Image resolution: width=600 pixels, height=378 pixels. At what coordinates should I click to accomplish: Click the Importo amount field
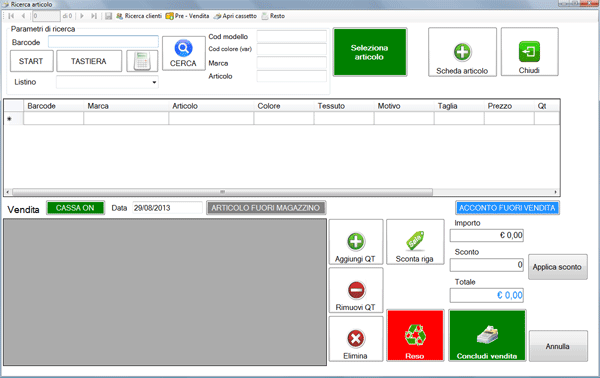pos(487,235)
